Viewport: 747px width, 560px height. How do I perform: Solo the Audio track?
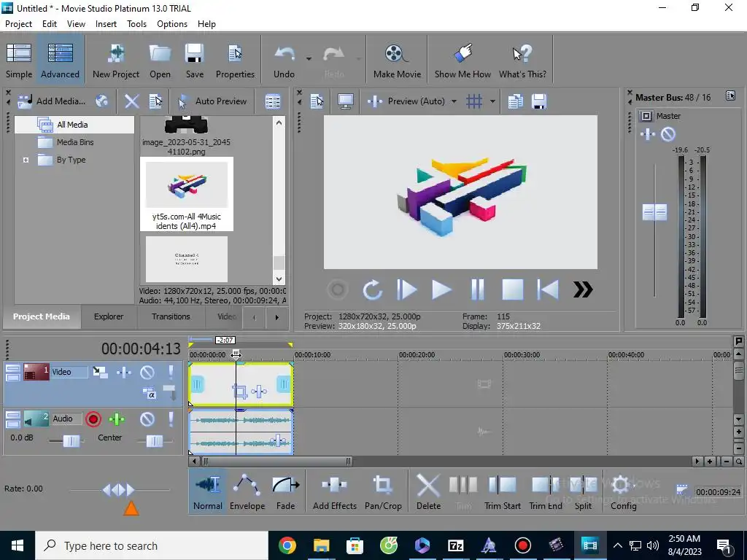(x=171, y=419)
